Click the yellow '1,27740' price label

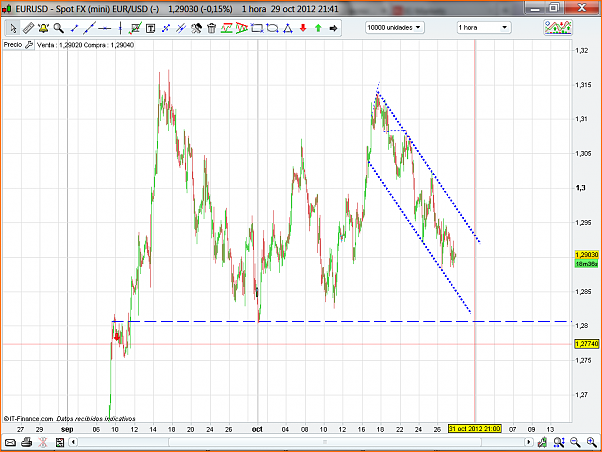pyautogui.click(x=587, y=344)
